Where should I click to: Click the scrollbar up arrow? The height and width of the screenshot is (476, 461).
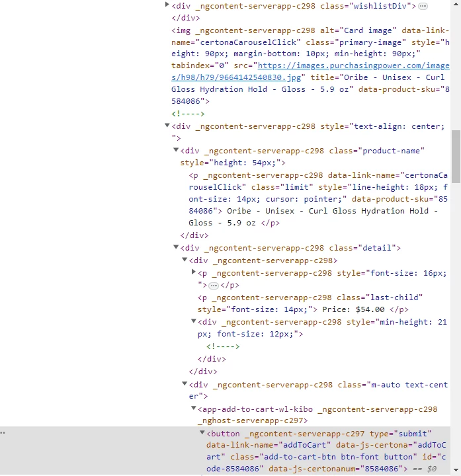click(x=456, y=4)
